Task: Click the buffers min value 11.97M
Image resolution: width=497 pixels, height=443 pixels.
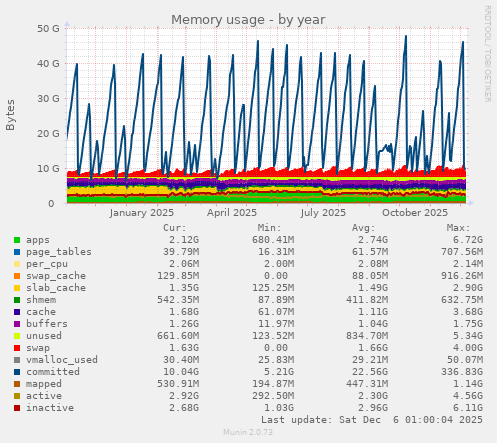Action: click(276, 324)
